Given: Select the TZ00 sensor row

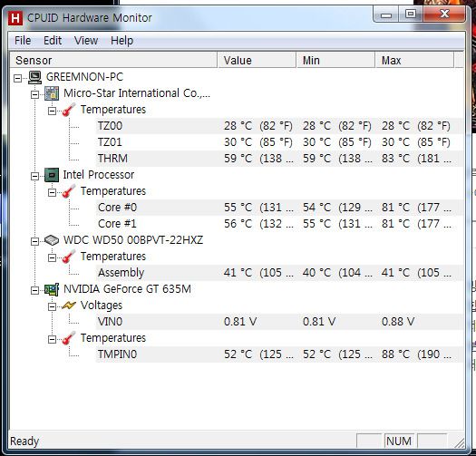Looking at the screenshot, I should pos(279,126).
